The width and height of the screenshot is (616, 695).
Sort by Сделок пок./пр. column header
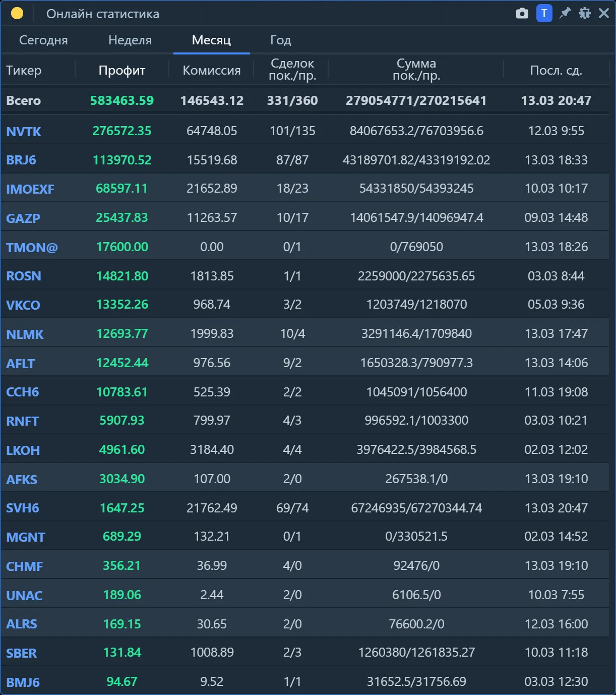(292, 70)
